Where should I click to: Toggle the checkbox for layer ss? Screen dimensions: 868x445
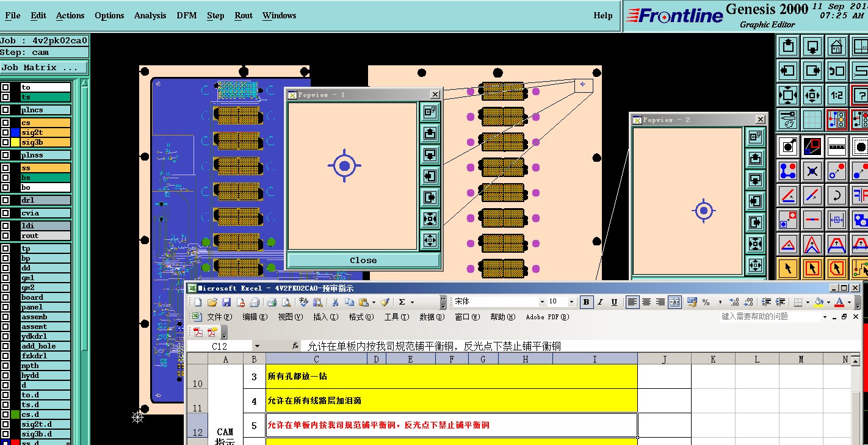(x=5, y=168)
